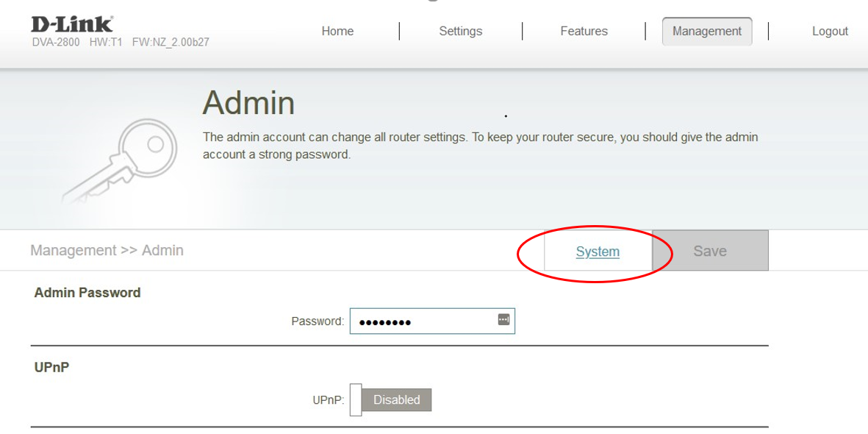Click the "Password:" field label
This screenshot has width=868, height=434.
(x=318, y=321)
